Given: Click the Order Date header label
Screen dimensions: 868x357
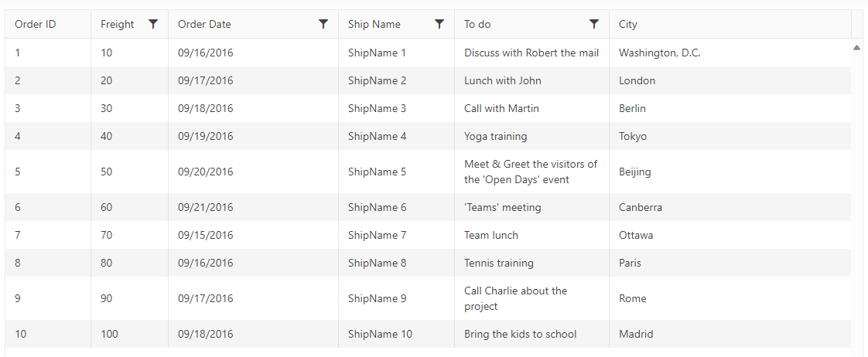Looking at the screenshot, I should click(x=204, y=24).
